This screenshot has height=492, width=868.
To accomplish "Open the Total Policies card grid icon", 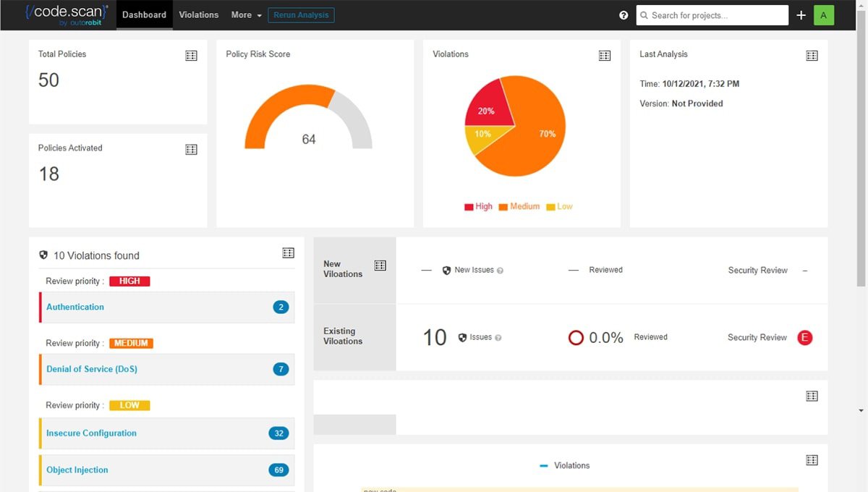I will pyautogui.click(x=191, y=55).
